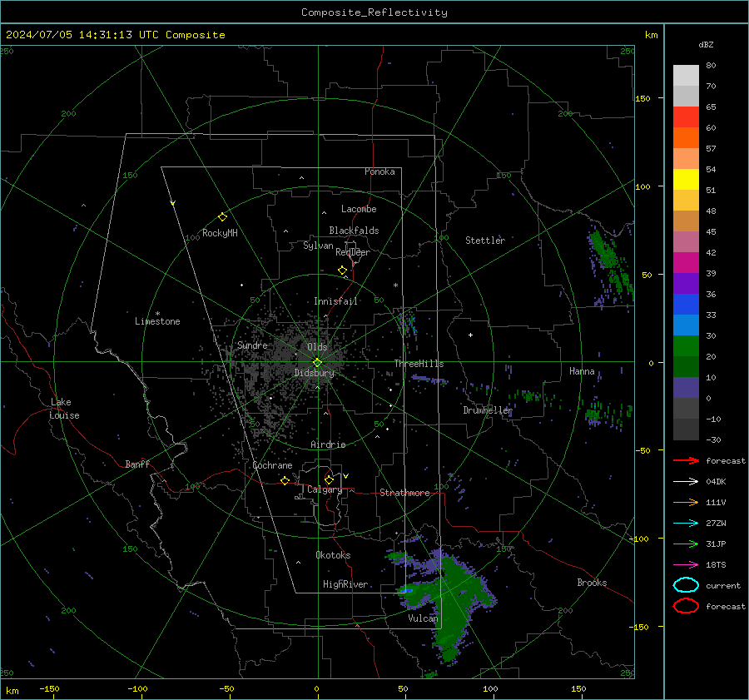749x700 pixels.
Task: Click the Stettler city label
Action: point(485,241)
